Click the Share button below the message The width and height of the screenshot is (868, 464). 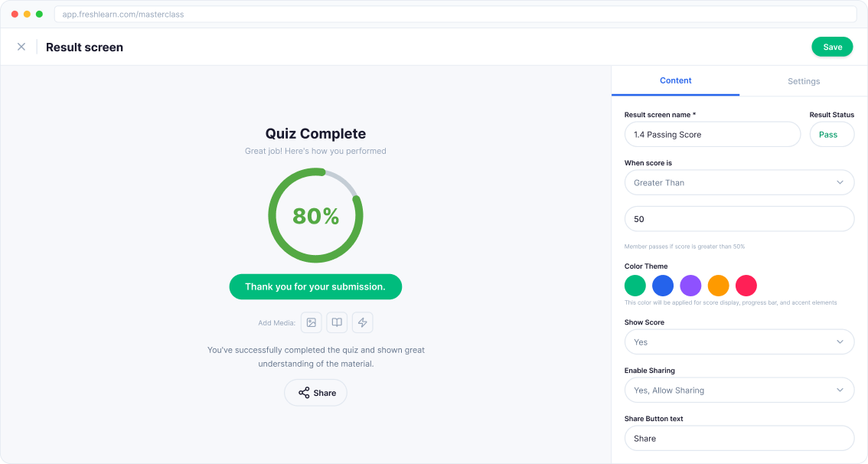(315, 392)
